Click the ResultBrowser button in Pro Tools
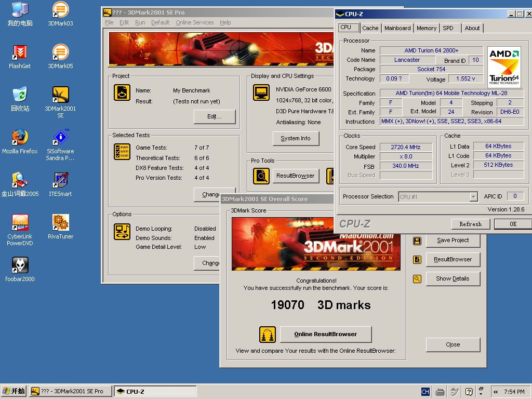 pyautogui.click(x=296, y=176)
